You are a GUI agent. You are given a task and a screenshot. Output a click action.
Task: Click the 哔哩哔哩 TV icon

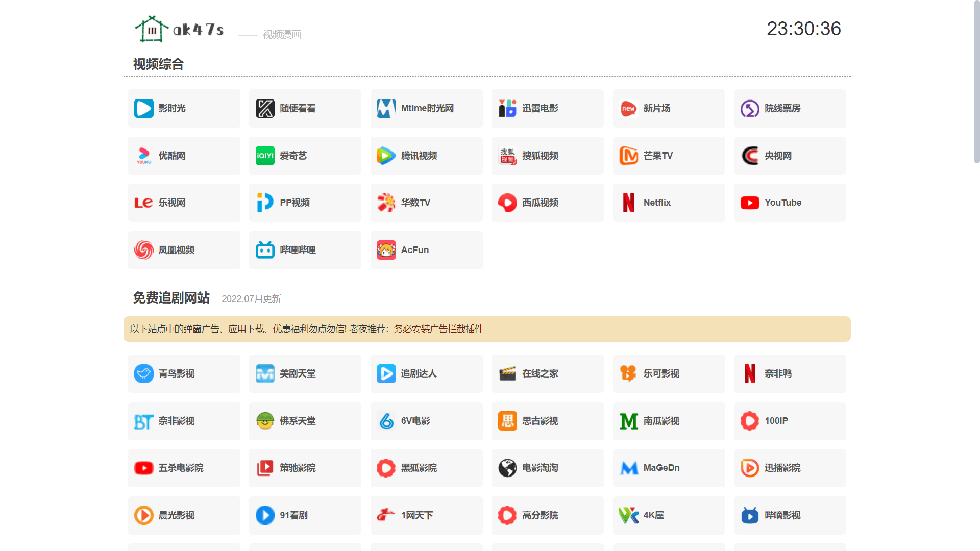(265, 250)
